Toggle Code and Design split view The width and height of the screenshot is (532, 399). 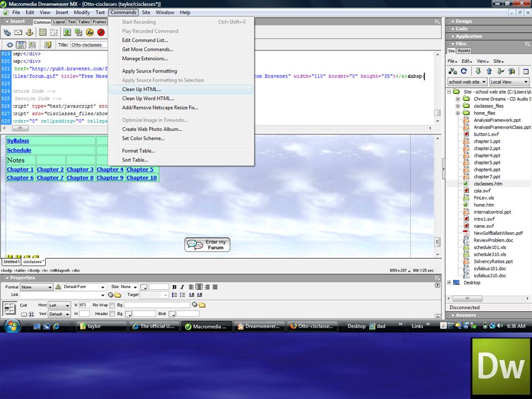pos(21,45)
